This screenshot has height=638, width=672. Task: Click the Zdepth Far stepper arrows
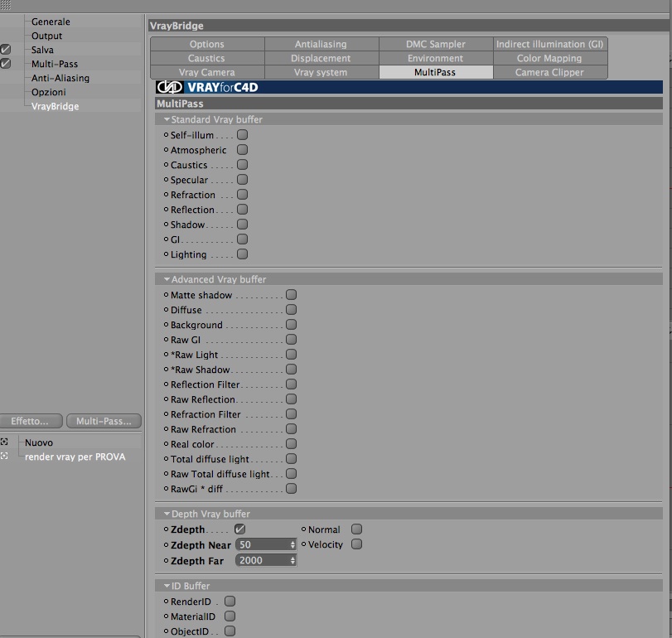tap(292, 560)
